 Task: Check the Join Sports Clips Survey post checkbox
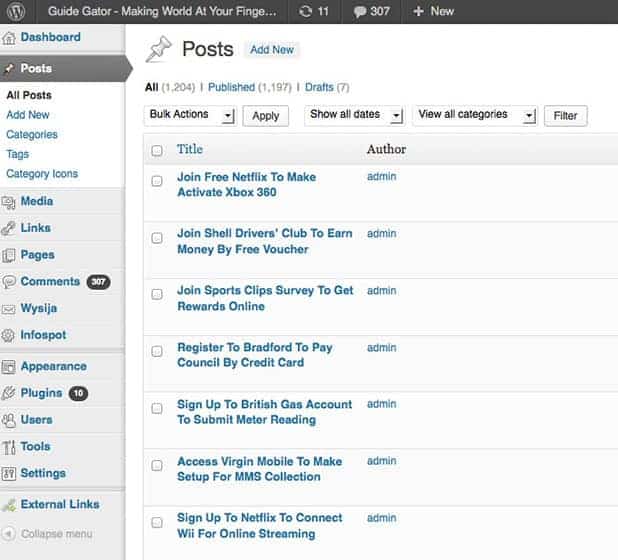157,294
